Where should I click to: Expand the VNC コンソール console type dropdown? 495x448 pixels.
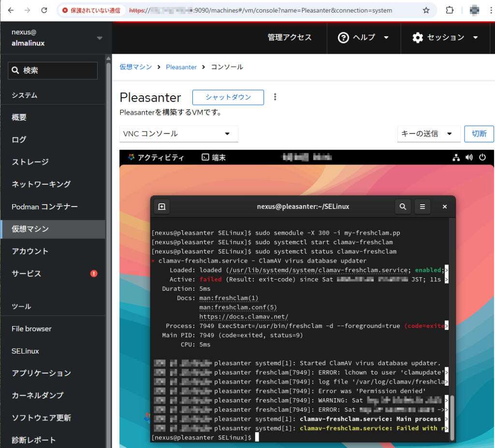[178, 134]
